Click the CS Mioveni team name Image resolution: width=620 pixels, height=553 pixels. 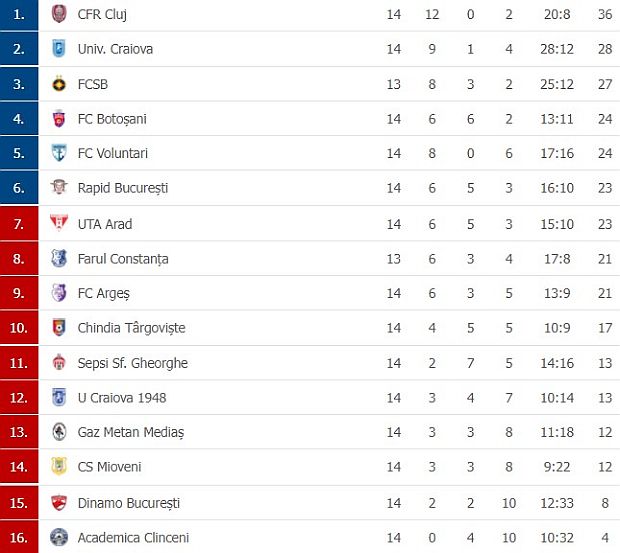pyautogui.click(x=109, y=467)
